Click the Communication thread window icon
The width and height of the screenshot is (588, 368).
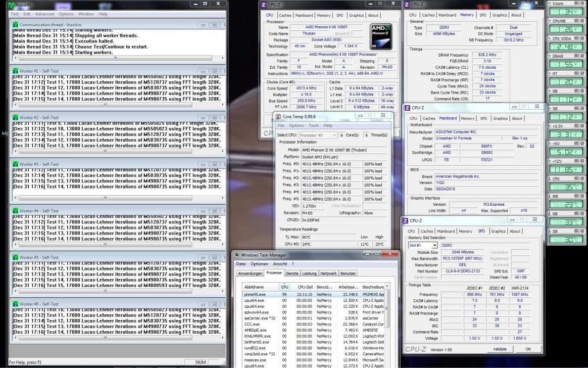click(15, 25)
